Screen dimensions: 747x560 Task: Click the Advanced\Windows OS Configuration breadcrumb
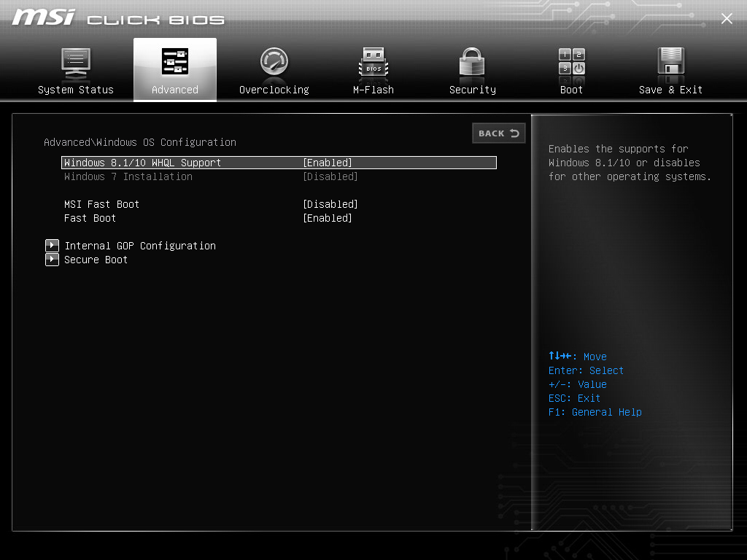(x=140, y=142)
